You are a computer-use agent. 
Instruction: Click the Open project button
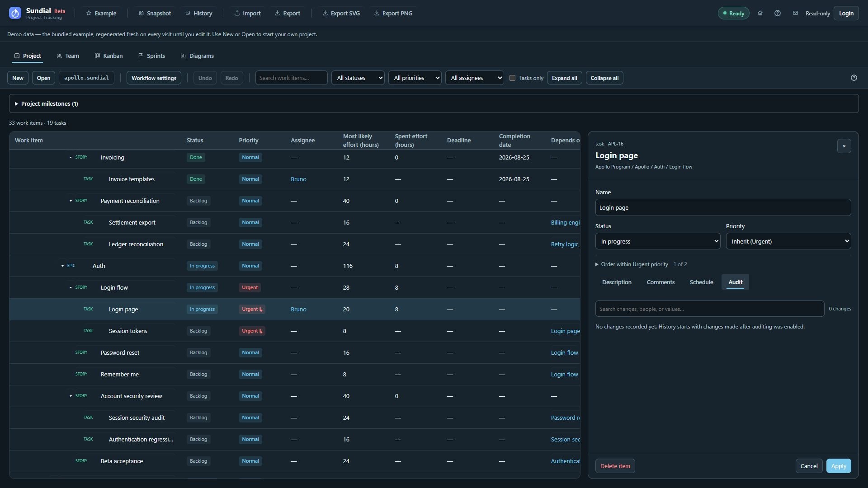coord(43,78)
